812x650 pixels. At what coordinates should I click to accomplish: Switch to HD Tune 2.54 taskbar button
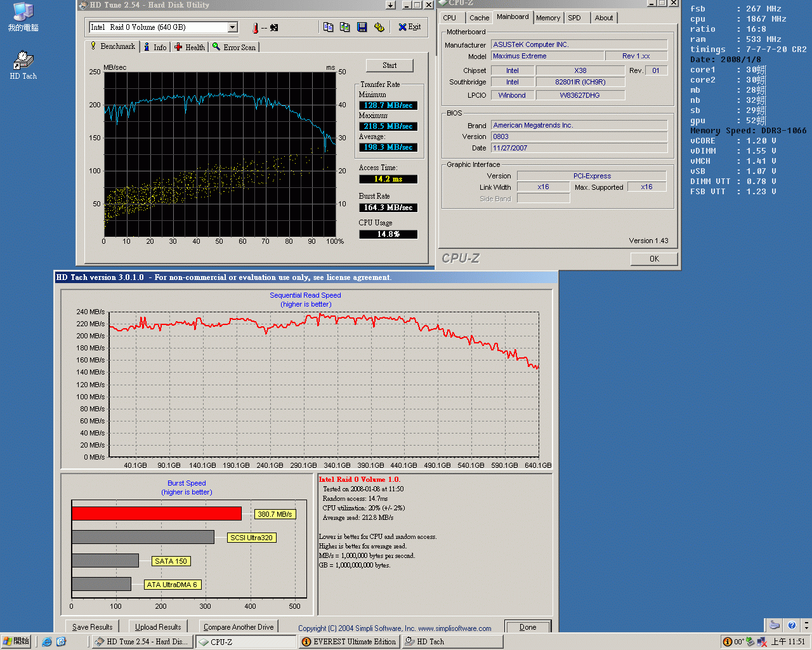143,642
